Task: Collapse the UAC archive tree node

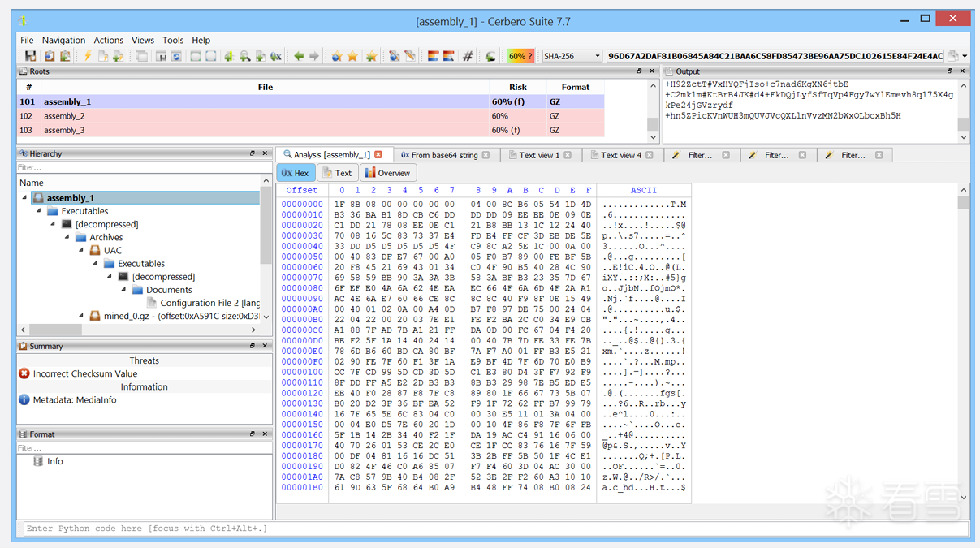Action: pos(82,250)
